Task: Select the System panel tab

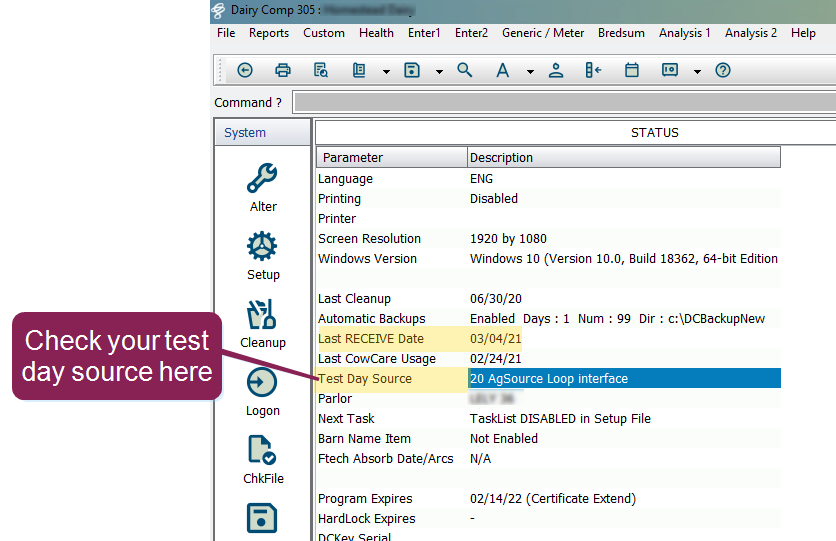Action: (x=262, y=133)
